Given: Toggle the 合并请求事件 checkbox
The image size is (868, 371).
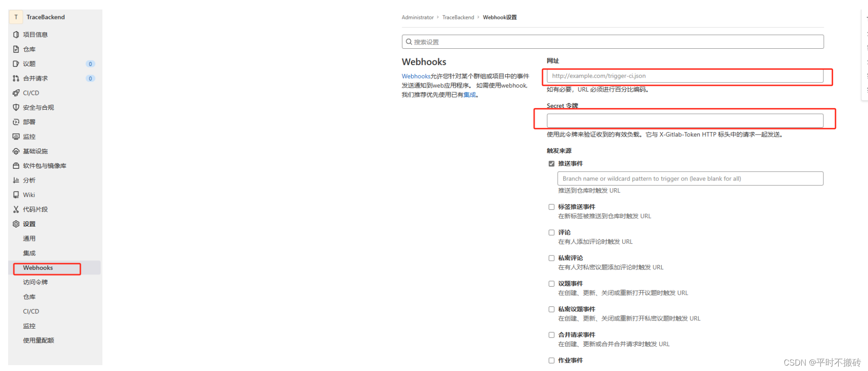Looking at the screenshot, I should (x=551, y=335).
